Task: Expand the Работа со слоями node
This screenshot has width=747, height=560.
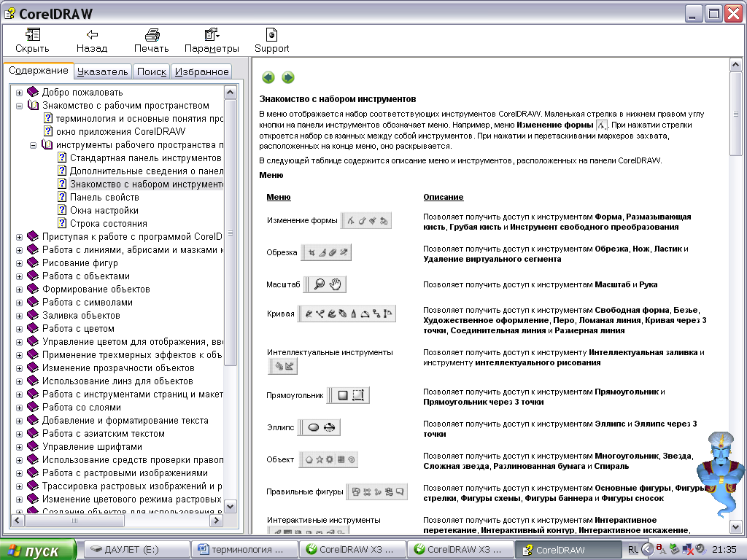Action: point(19,408)
